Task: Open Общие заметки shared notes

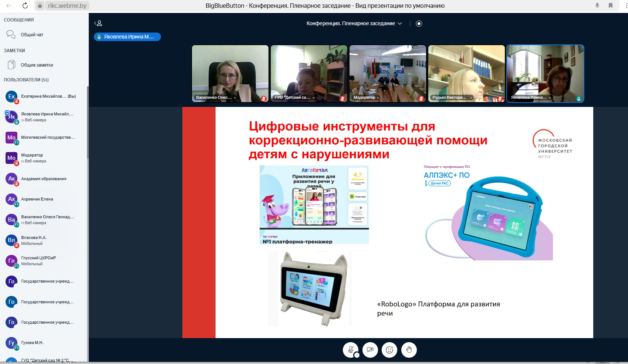Action: pos(37,65)
